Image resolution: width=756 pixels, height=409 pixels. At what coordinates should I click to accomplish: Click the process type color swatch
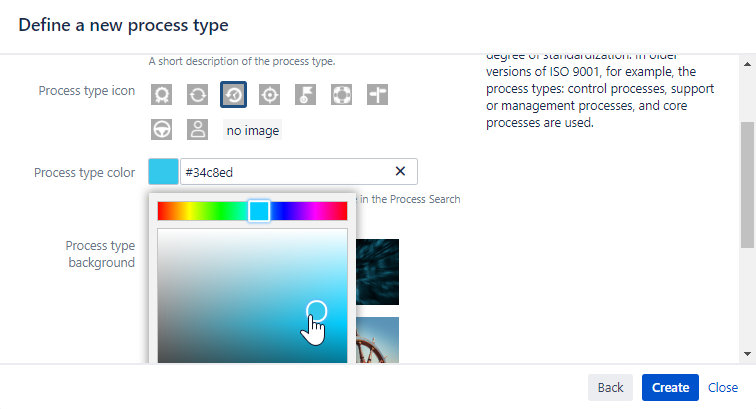click(x=163, y=171)
